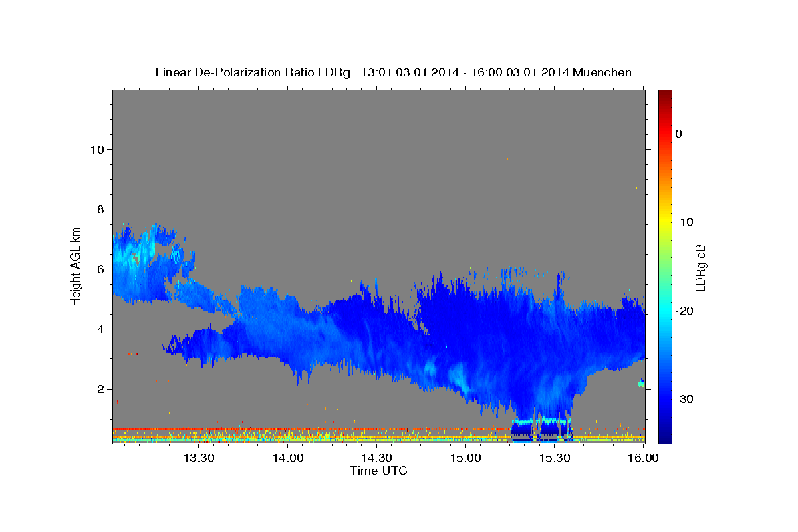The width and height of the screenshot is (798, 532).
Task: Click the plot title 'Linear De-Polarization Ratio LDRg'
Action: click(x=252, y=72)
